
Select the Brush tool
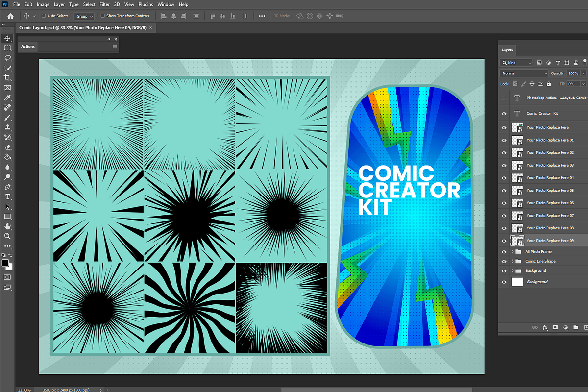7,118
